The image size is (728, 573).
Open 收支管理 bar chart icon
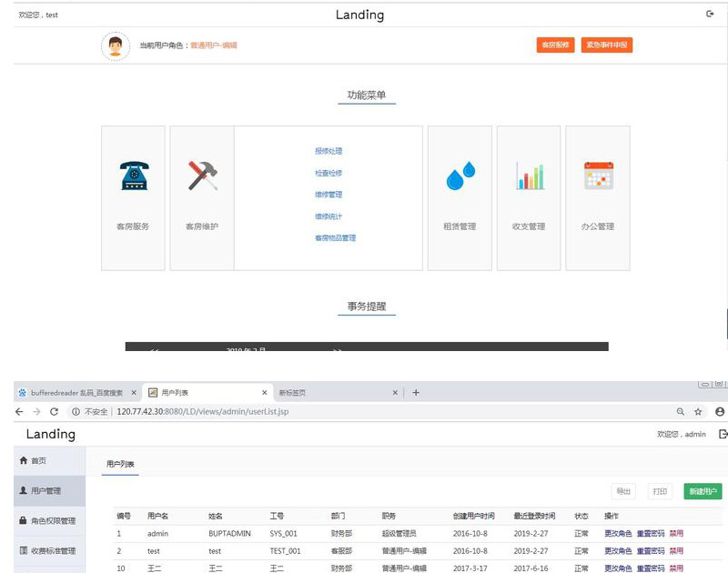click(x=530, y=176)
